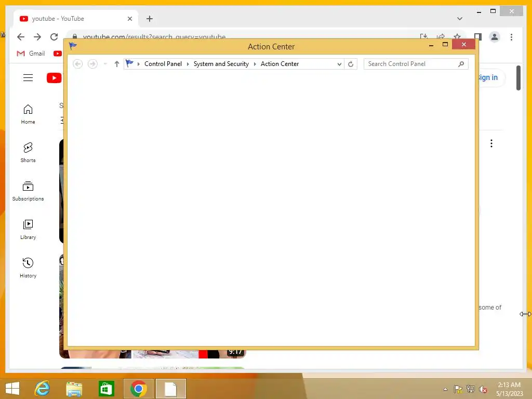This screenshot has width=532, height=399.
Task: Expand arrow after Control Panel breadcrumb
Action: [x=188, y=64]
